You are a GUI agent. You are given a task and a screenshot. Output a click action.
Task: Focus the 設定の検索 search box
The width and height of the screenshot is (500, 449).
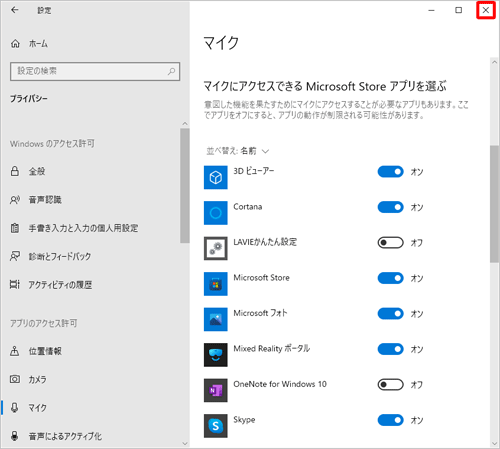[x=95, y=71]
